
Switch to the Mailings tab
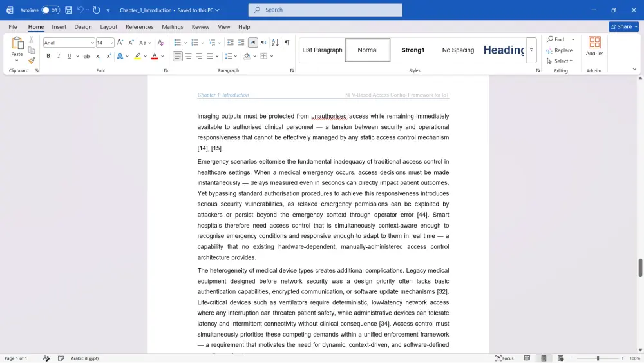pos(173,26)
